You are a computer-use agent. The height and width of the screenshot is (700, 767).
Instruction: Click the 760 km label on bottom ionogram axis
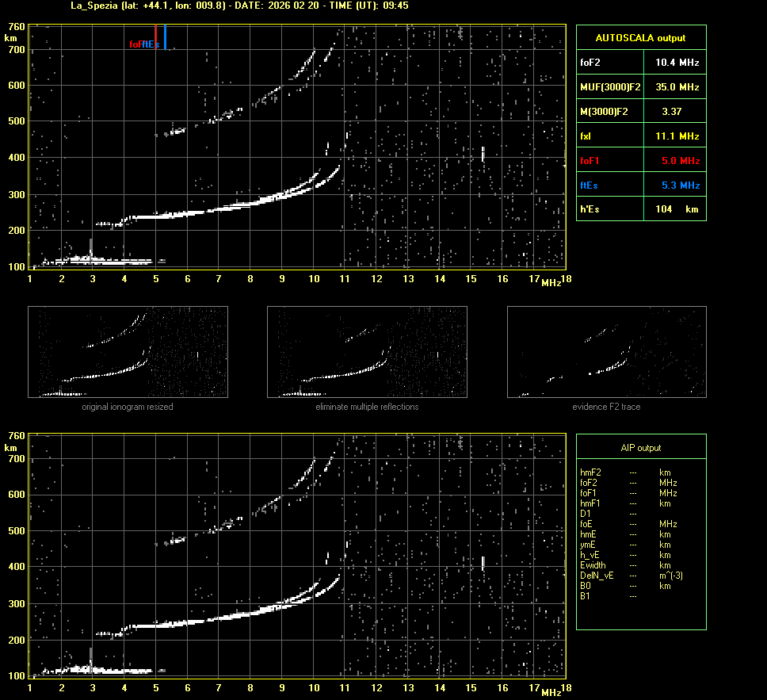point(15,436)
